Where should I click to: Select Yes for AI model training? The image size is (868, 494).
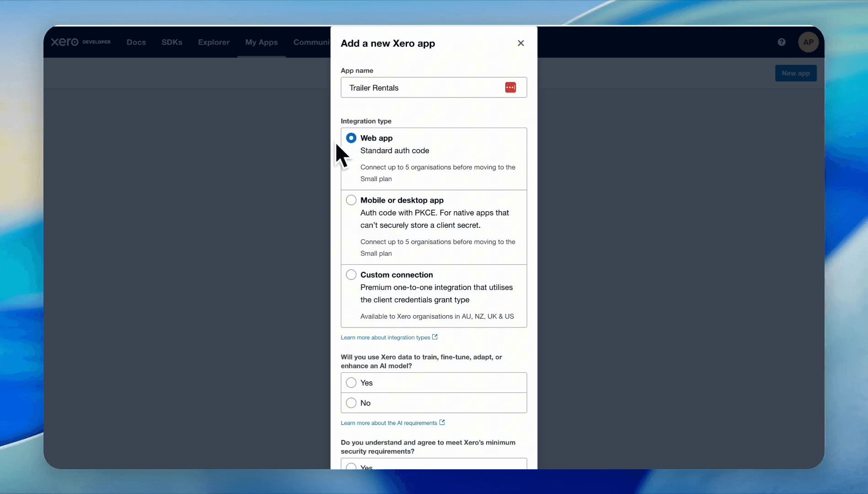click(x=434, y=382)
